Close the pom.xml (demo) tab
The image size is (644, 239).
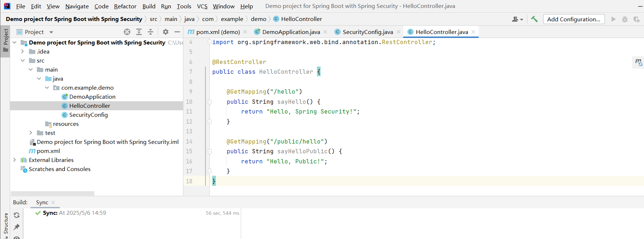point(245,32)
